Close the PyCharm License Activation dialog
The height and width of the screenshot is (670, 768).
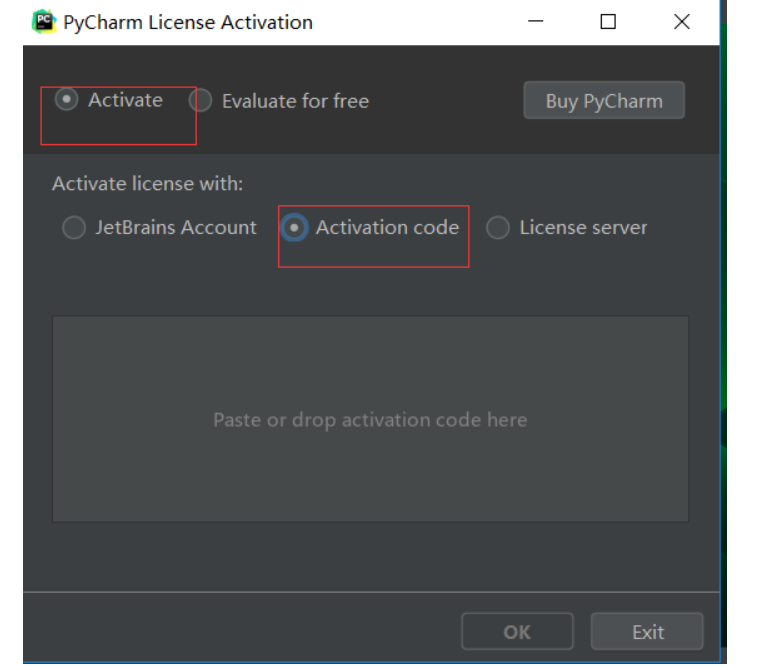(681, 22)
